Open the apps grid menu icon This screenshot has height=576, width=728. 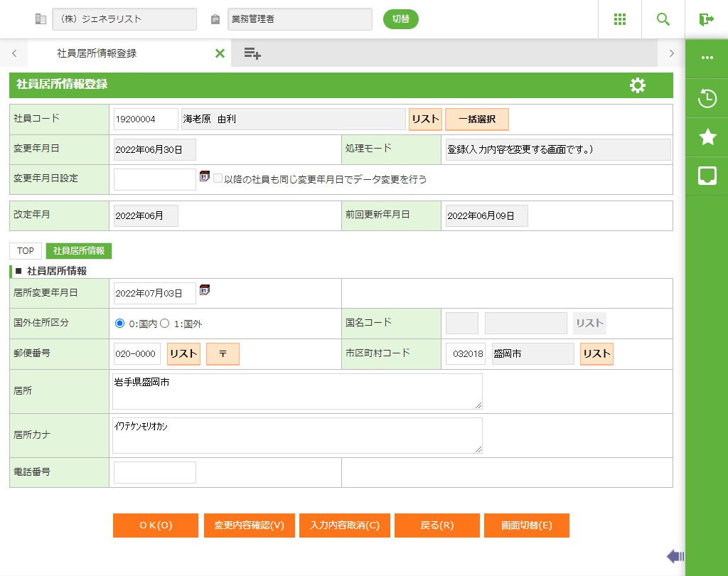(619, 19)
